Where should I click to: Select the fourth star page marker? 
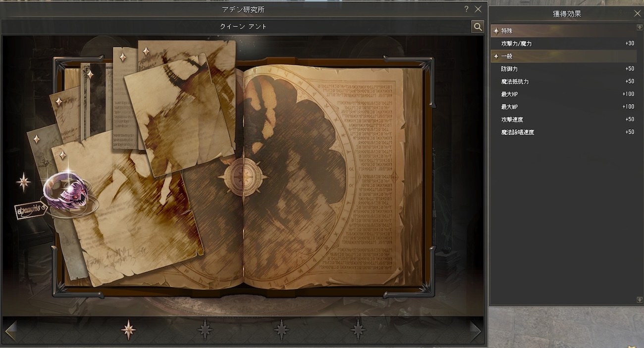(358, 330)
